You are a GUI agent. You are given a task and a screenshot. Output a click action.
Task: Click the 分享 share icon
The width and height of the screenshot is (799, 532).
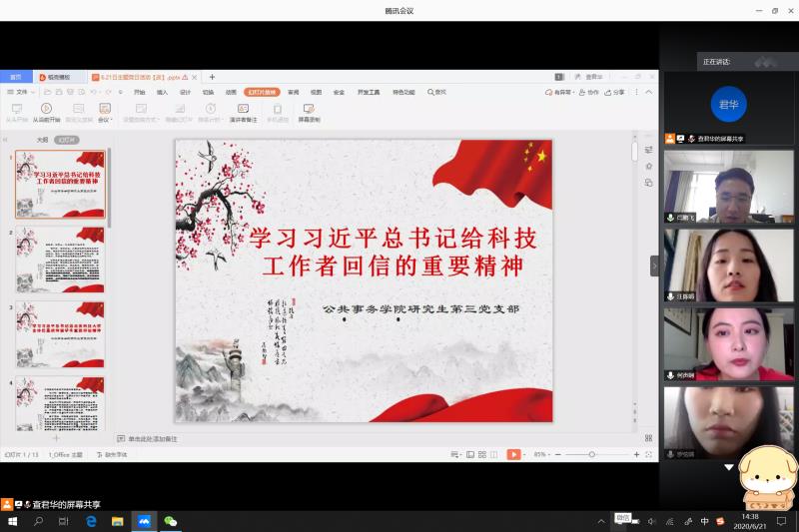608,92
